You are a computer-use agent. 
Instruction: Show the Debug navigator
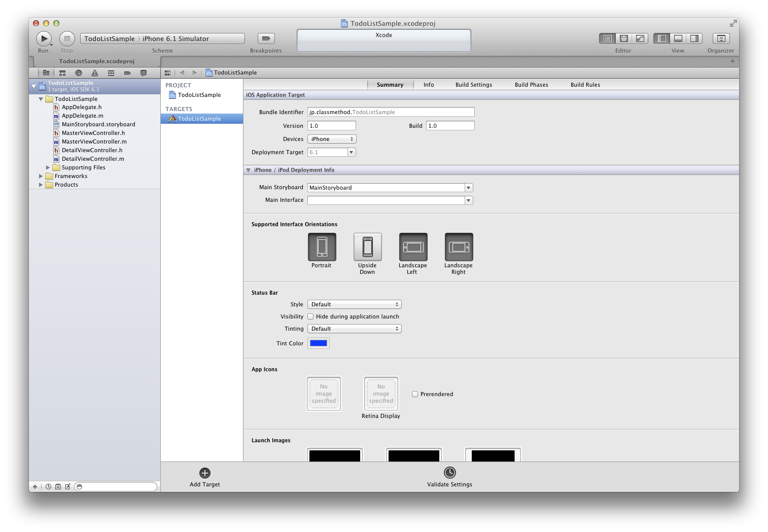point(111,73)
